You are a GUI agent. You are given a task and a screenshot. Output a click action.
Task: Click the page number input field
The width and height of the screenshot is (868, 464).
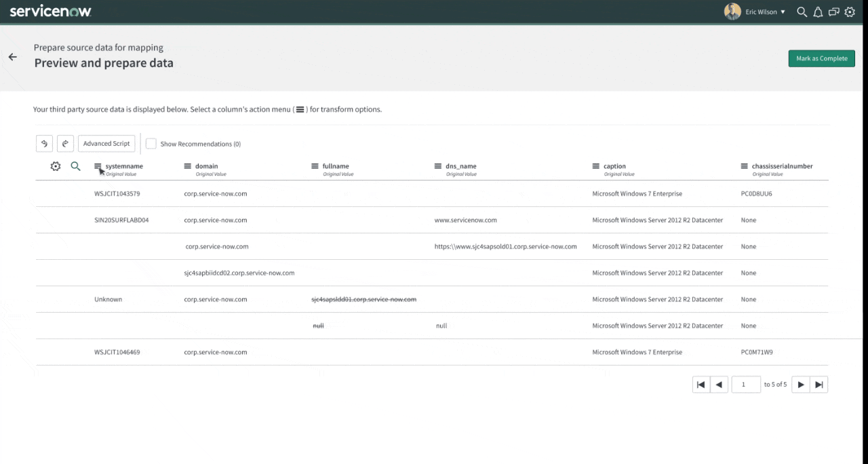pos(746,385)
